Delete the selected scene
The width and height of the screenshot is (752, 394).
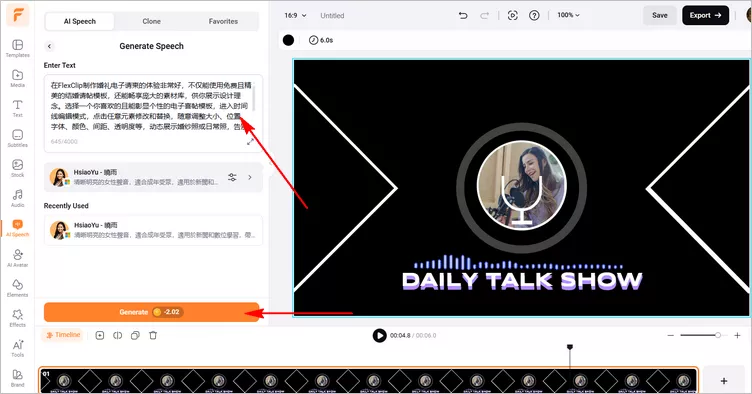[x=153, y=336]
